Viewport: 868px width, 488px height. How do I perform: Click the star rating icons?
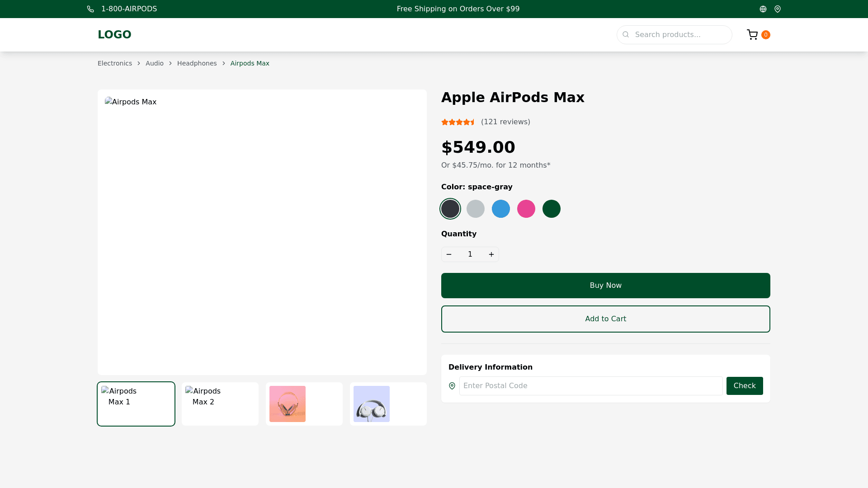458,122
